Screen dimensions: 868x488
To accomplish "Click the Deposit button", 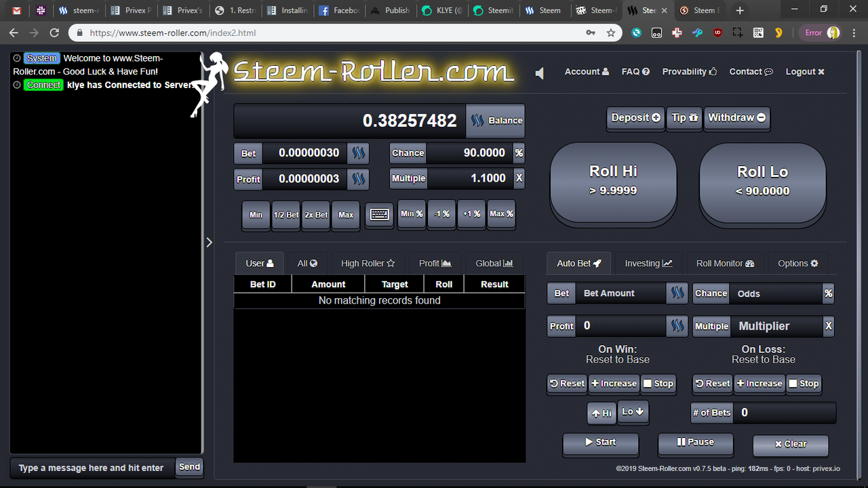I will (x=635, y=118).
